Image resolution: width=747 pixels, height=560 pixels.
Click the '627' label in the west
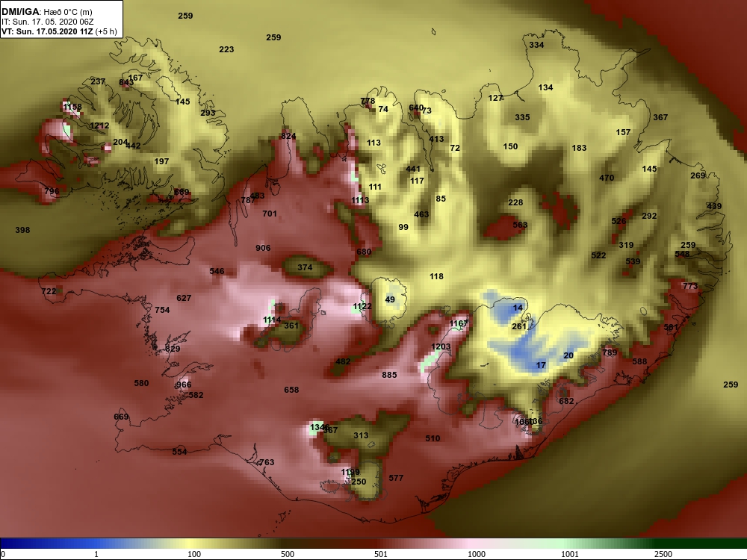point(184,298)
